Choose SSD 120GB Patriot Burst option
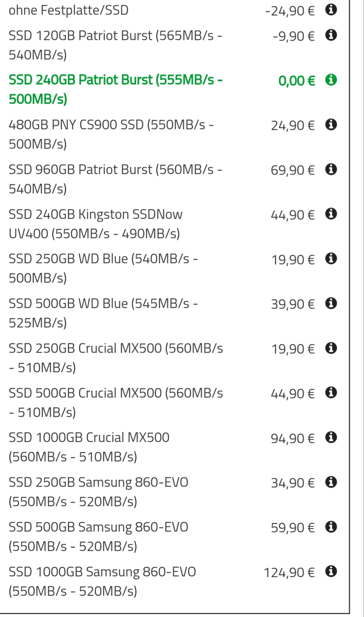The image size is (364, 617). click(x=115, y=45)
